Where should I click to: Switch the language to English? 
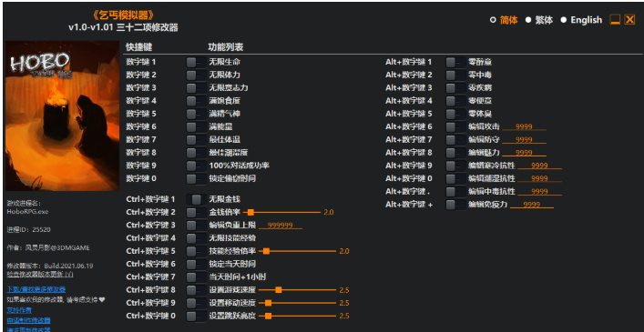pyautogui.click(x=581, y=20)
